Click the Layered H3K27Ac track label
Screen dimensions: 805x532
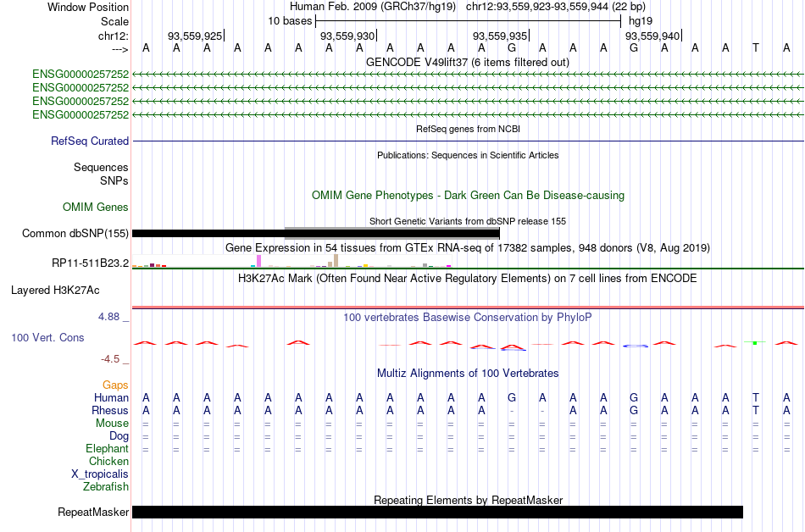[55, 291]
